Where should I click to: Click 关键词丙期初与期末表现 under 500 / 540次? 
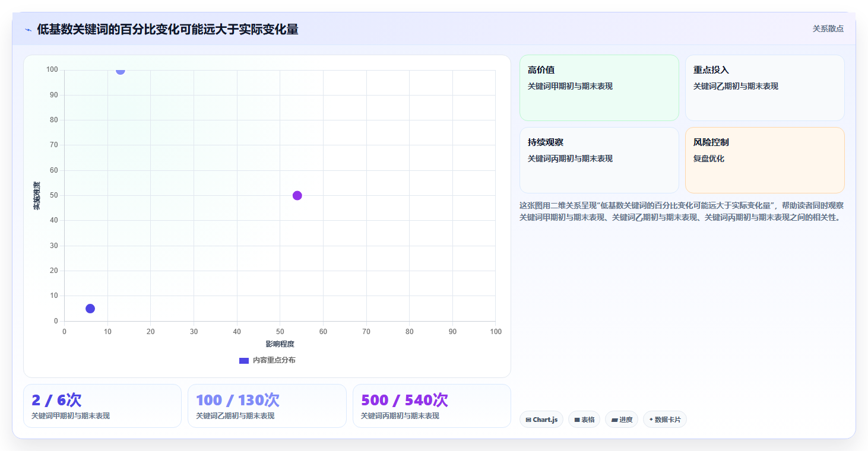(400, 416)
